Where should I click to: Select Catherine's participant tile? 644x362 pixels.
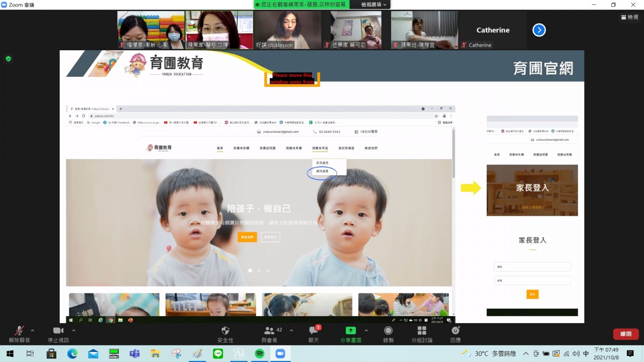pyautogui.click(x=493, y=30)
